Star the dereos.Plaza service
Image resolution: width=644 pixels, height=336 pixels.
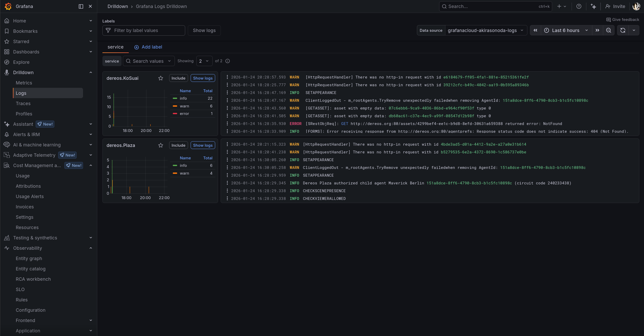click(161, 145)
